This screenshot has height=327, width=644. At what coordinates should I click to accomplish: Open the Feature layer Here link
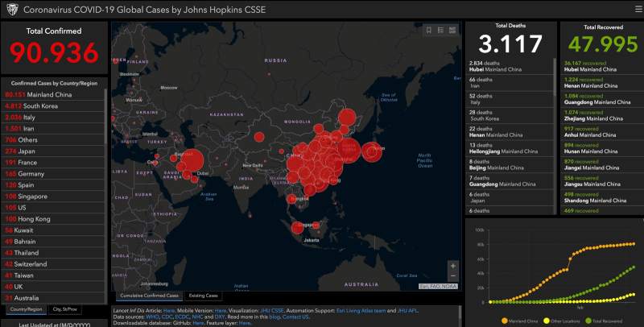coord(245,323)
